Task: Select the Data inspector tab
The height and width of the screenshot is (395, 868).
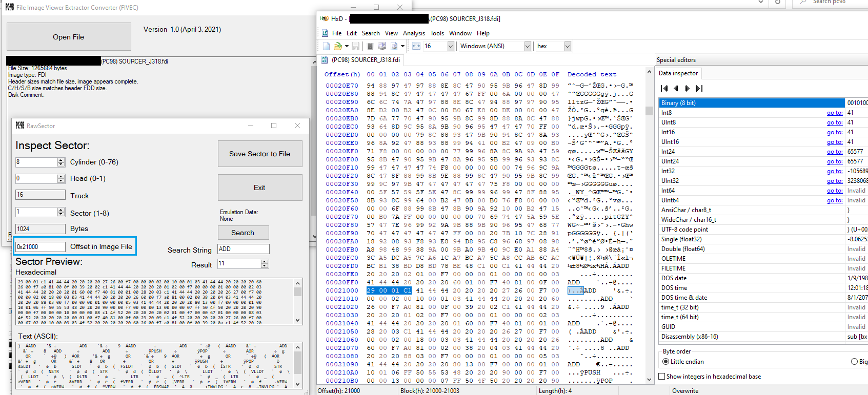Action: pyautogui.click(x=678, y=73)
